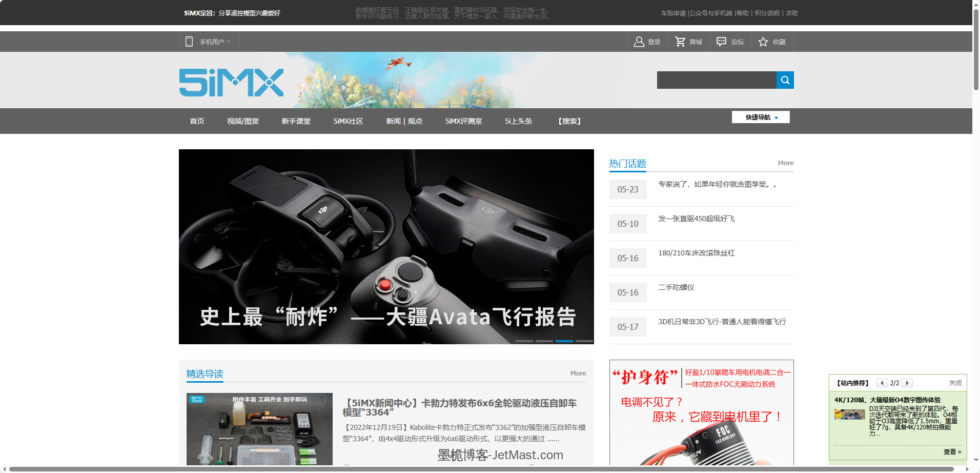Go to 首页 in the navigation bar

pyautogui.click(x=197, y=121)
